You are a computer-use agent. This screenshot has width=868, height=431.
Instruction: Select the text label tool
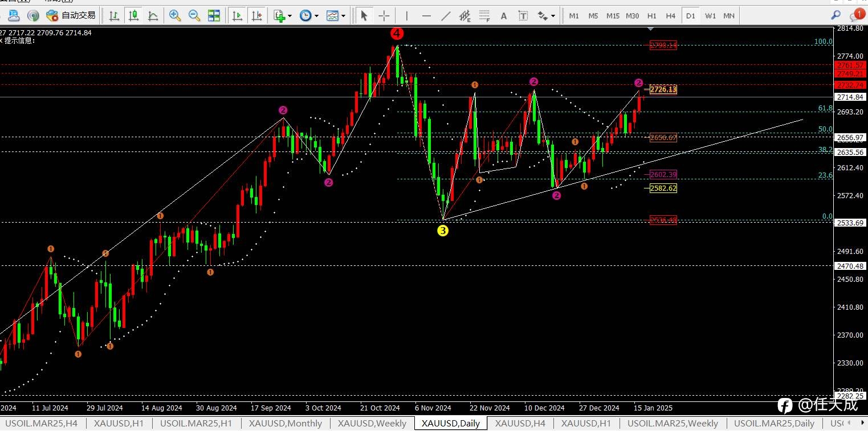[x=523, y=15]
